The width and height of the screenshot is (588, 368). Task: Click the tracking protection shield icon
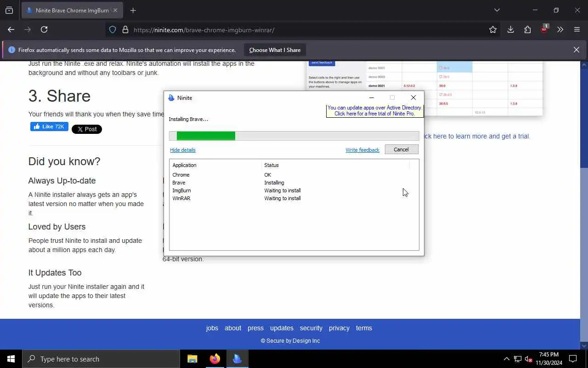(113, 30)
